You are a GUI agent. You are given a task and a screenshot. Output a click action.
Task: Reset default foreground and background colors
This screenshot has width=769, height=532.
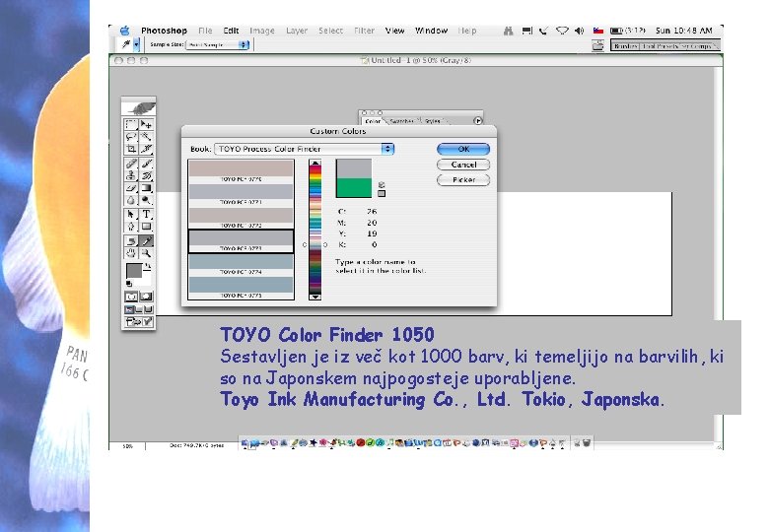click(x=129, y=283)
